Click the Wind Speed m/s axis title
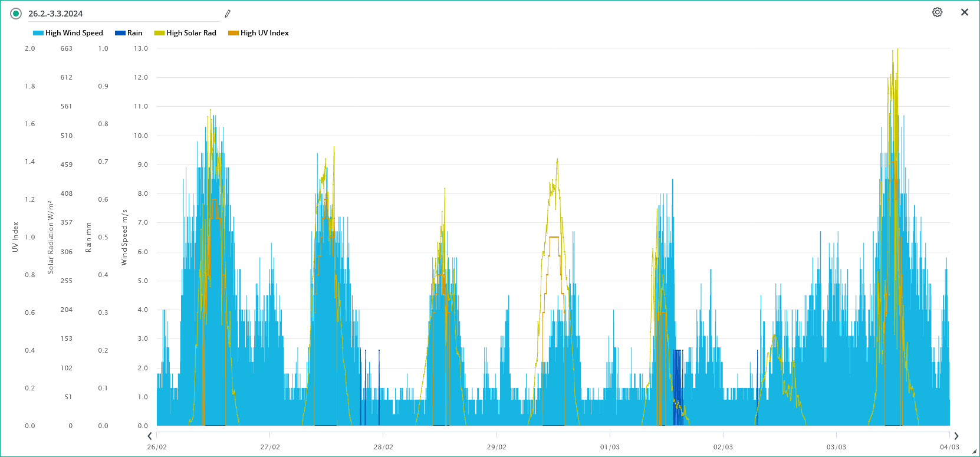Image resolution: width=980 pixels, height=457 pixels. click(124, 237)
